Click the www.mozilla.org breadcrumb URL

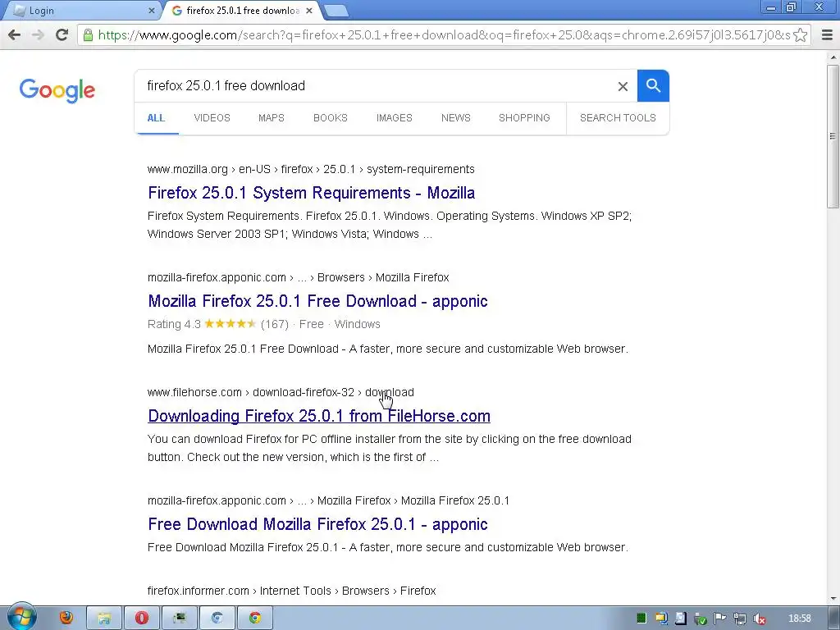311,169
